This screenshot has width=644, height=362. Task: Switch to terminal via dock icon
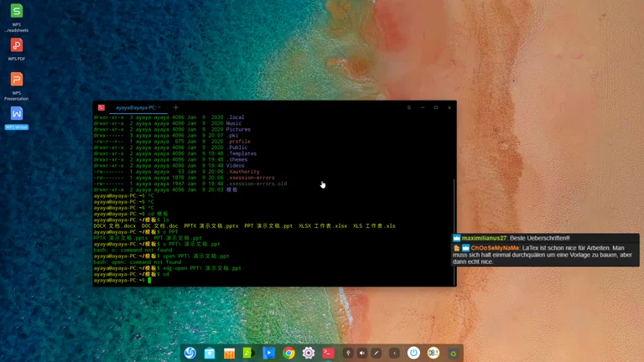[x=328, y=353]
